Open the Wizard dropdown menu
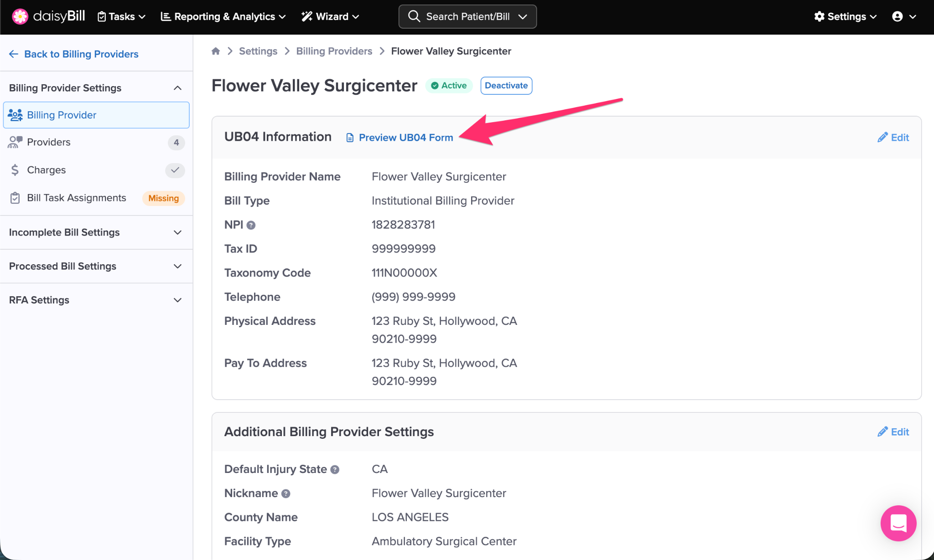 [331, 16]
